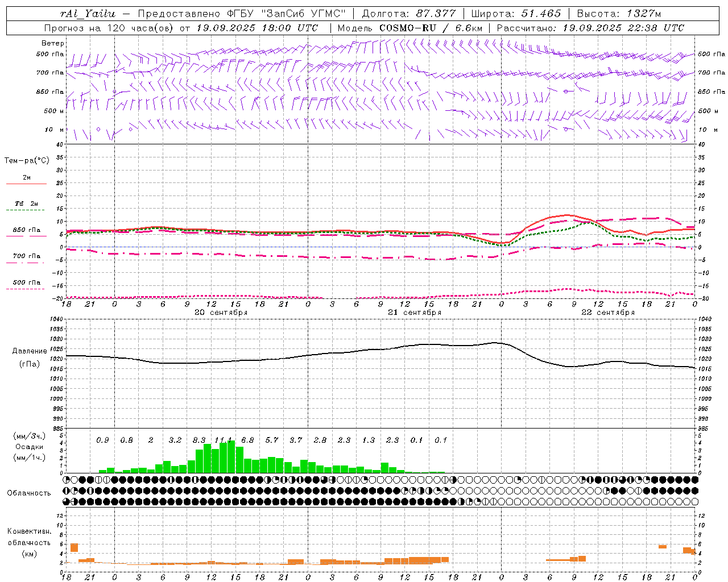728x582 pixels.
Task: Click the 5.7 precipitation total value
Action: click(272, 440)
